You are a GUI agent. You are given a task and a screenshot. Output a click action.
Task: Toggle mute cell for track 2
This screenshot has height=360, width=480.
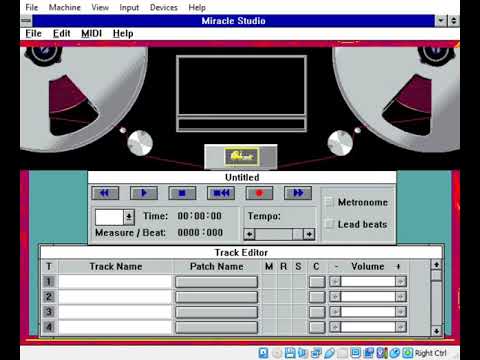click(x=269, y=297)
